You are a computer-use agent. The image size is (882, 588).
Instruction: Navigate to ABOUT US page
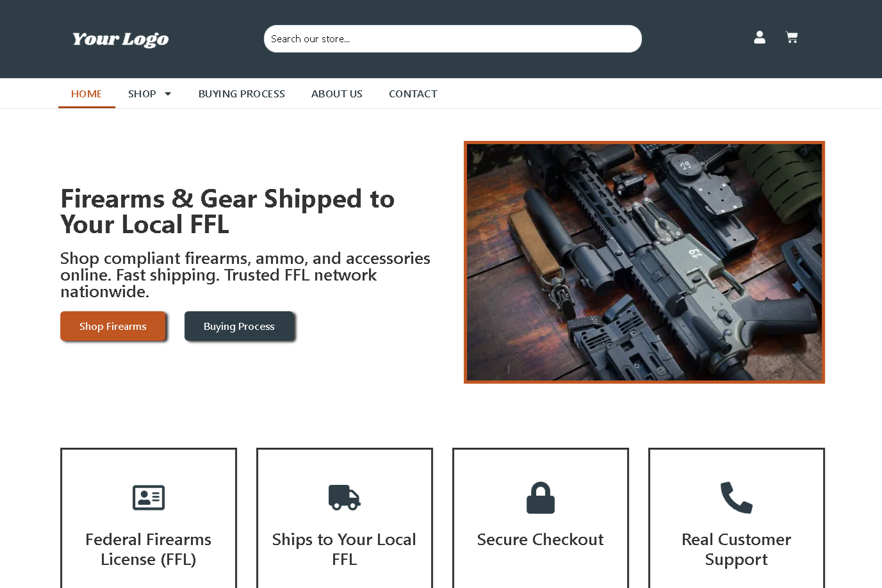[337, 94]
